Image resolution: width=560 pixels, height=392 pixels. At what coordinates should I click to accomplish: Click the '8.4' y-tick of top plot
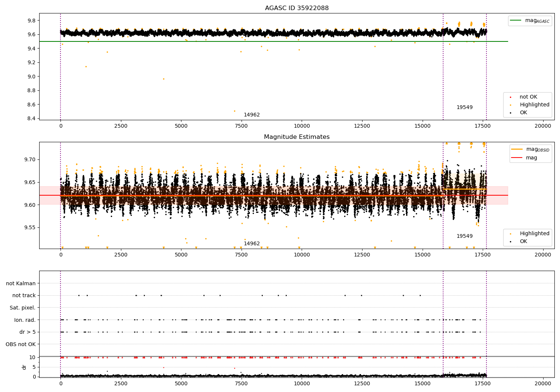[x=31, y=119]
